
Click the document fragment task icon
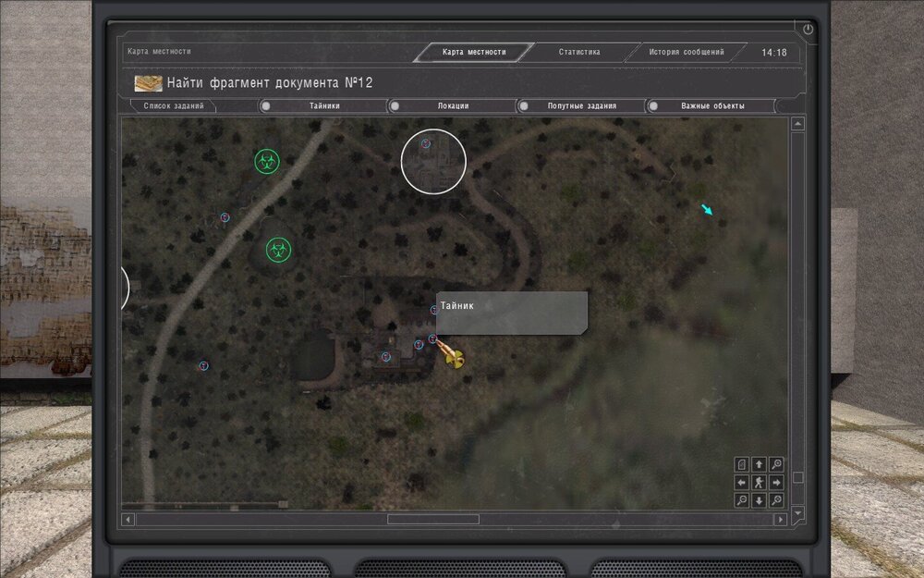pos(149,83)
